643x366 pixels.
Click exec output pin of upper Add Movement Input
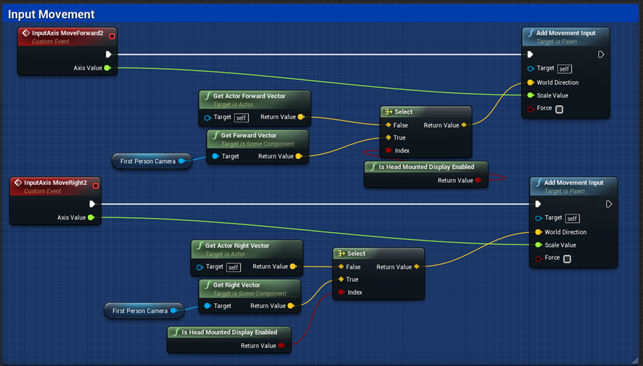[601, 54]
